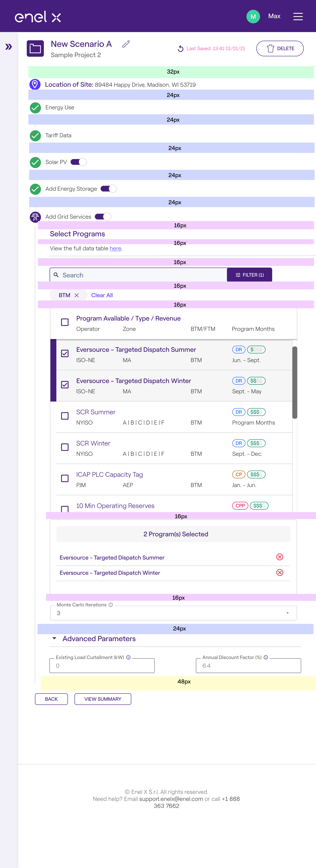Open the Tariff Data step checkmark
The width and height of the screenshot is (316, 868).
(35, 135)
